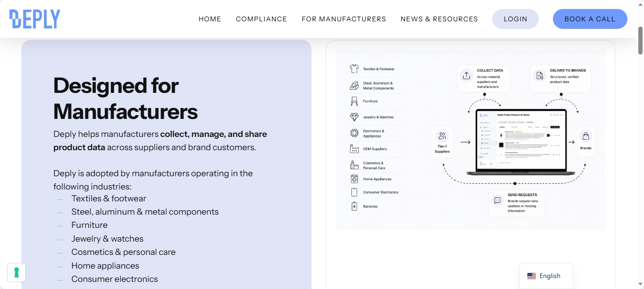This screenshot has width=644, height=289.
Task: Click "Furniture" bullet list item
Action: coord(90,225)
